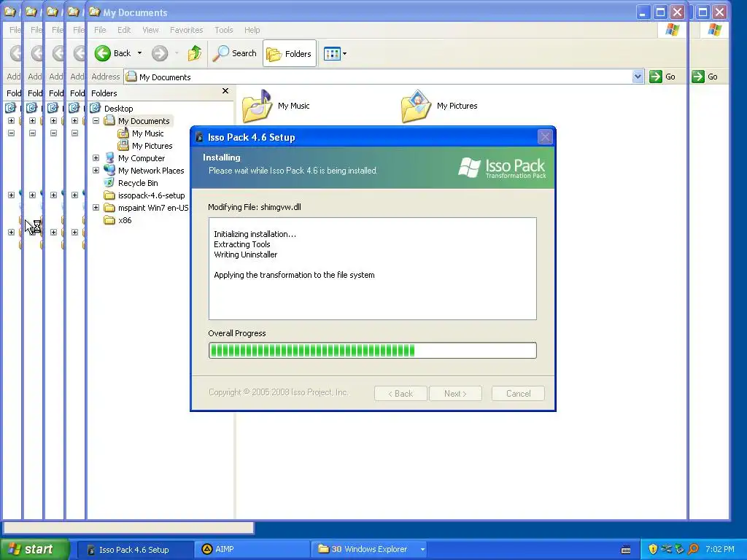747x560 pixels.
Task: Switch to Isso Pack 4.6 Setup taskbar button
Action: click(x=135, y=550)
